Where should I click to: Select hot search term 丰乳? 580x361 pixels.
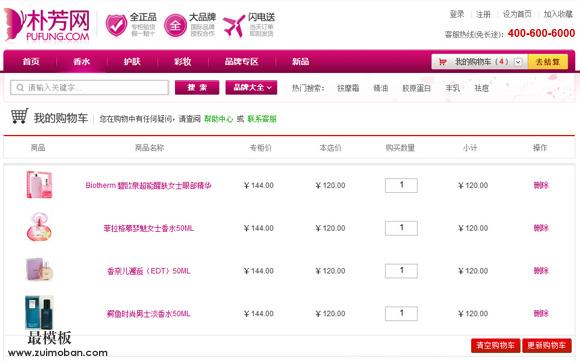click(452, 88)
